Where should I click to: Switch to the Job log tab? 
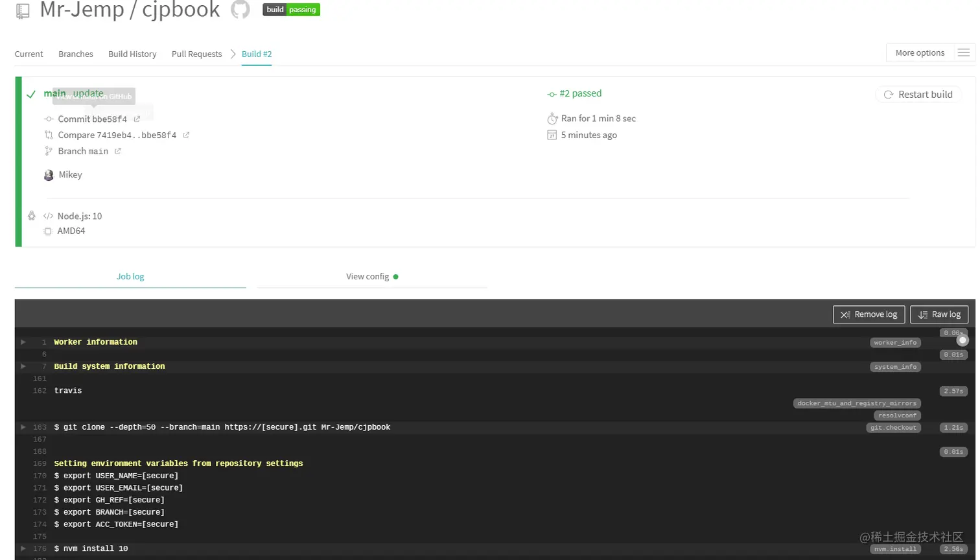(x=130, y=277)
